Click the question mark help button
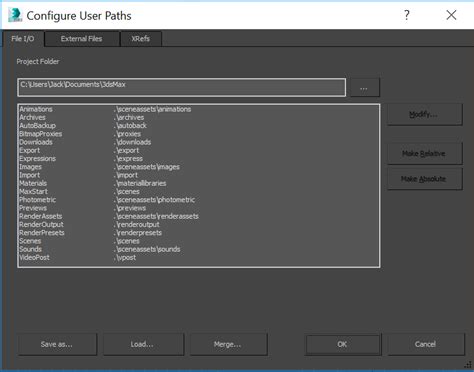The image size is (474, 372). pos(407,15)
